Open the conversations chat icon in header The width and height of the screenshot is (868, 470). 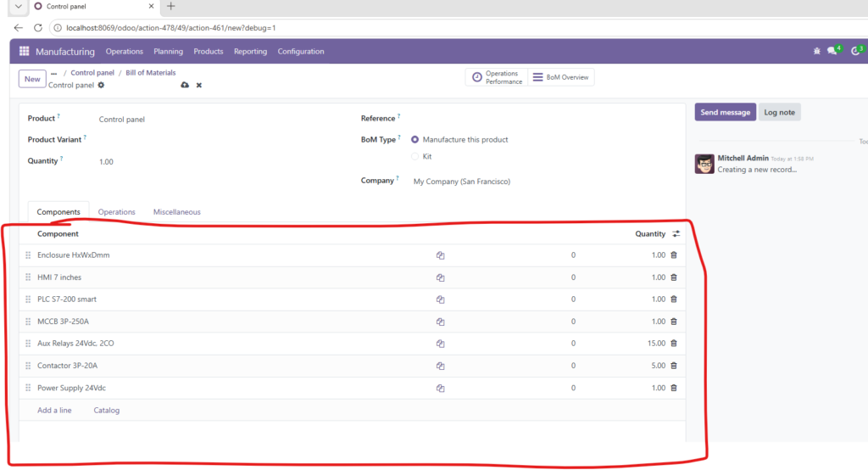(832, 51)
